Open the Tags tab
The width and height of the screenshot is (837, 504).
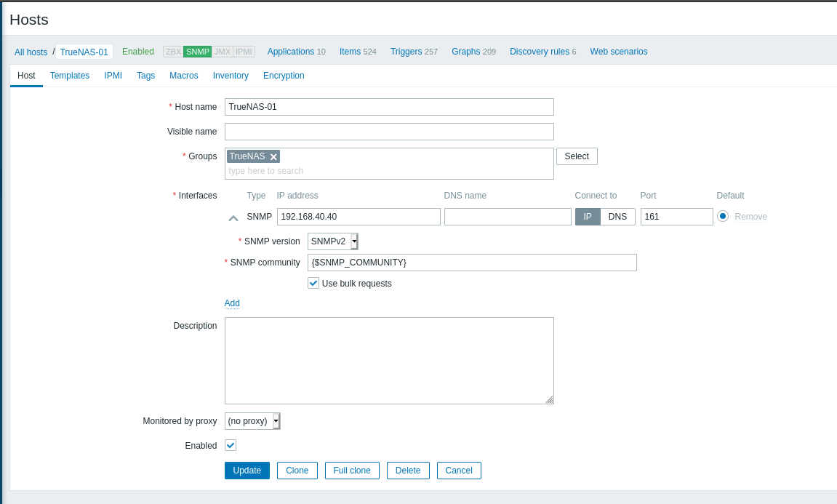coord(145,76)
